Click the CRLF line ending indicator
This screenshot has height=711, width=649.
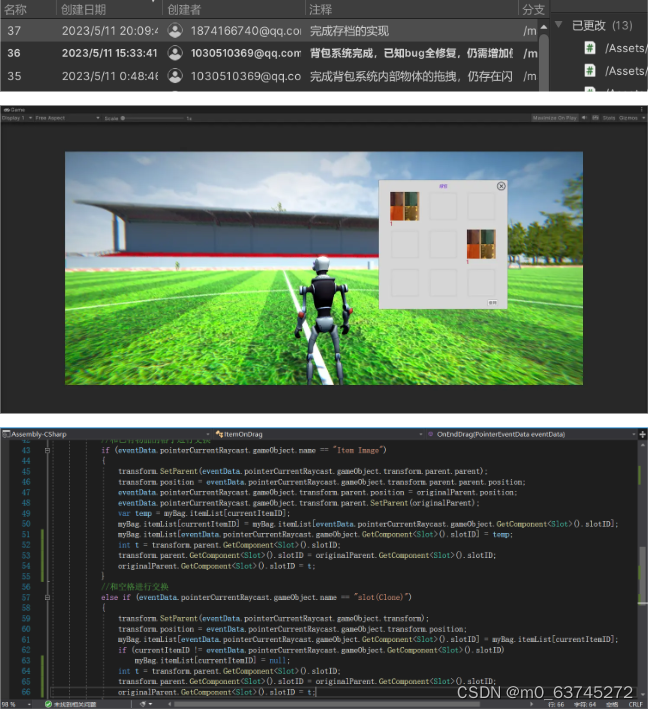635,704
